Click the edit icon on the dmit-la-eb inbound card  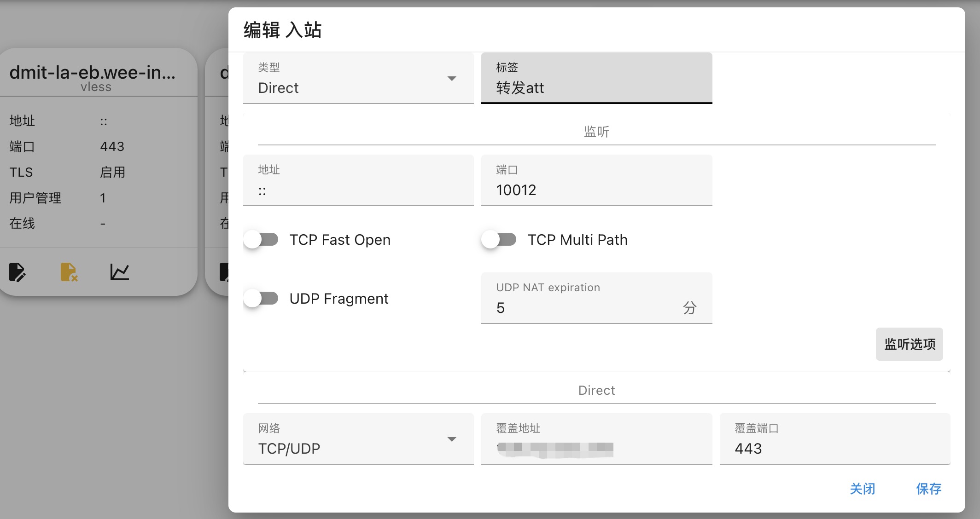(17, 272)
